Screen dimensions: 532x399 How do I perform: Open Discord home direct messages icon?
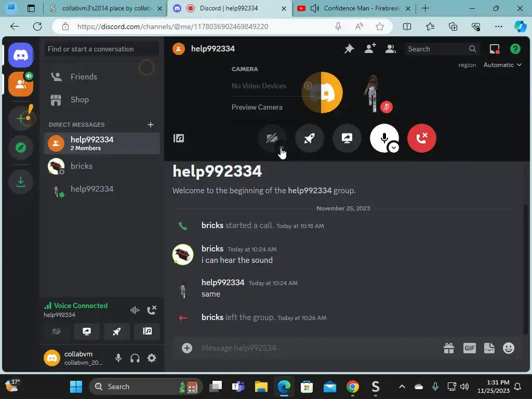pos(21,55)
